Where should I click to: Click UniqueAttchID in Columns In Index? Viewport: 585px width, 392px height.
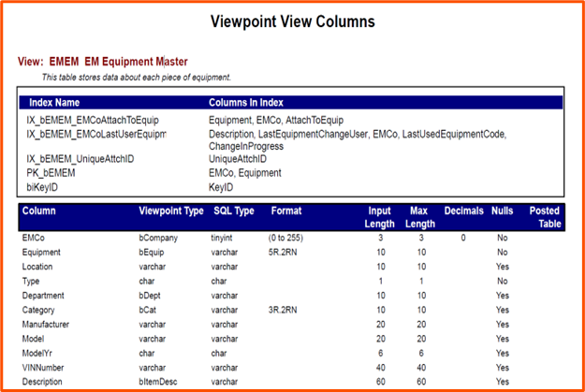click(238, 159)
